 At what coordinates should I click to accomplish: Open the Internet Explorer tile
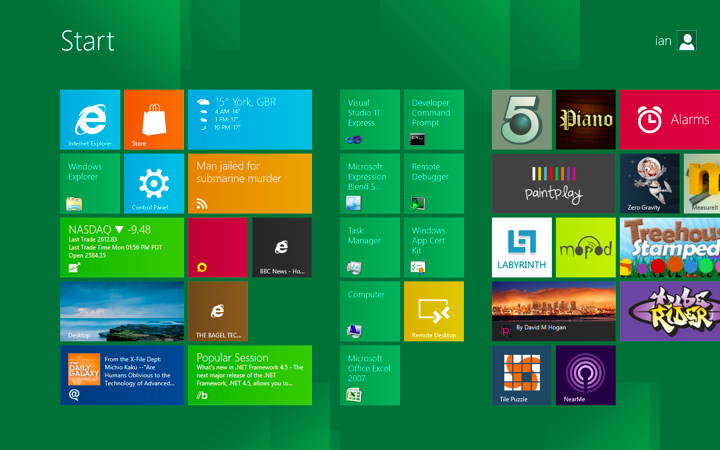click(90, 119)
